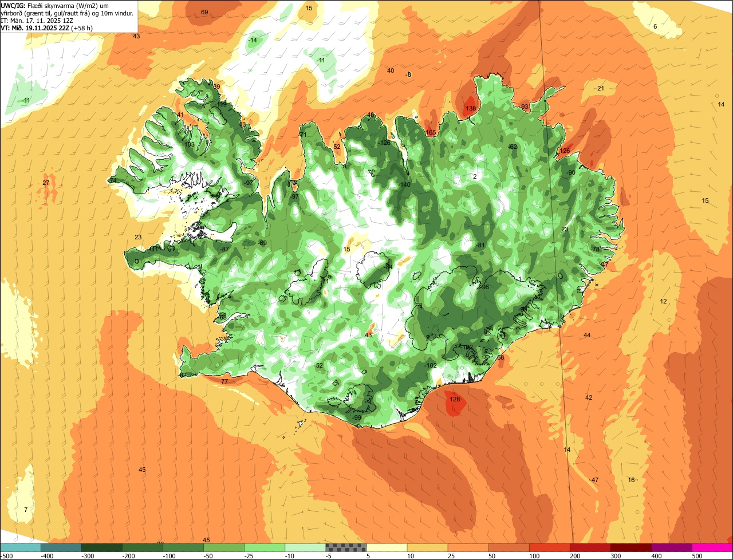The width and height of the screenshot is (733, 560).
Task: Click the flux value '103' in the Westfjords
Action: click(190, 145)
